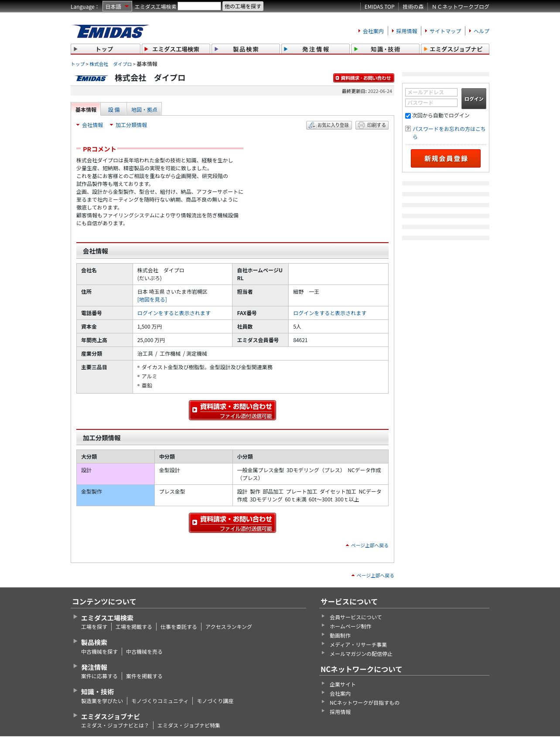Click 資料請求 button below 会社情報 table
Image resolution: width=560 pixels, height=741 pixels.
click(232, 410)
